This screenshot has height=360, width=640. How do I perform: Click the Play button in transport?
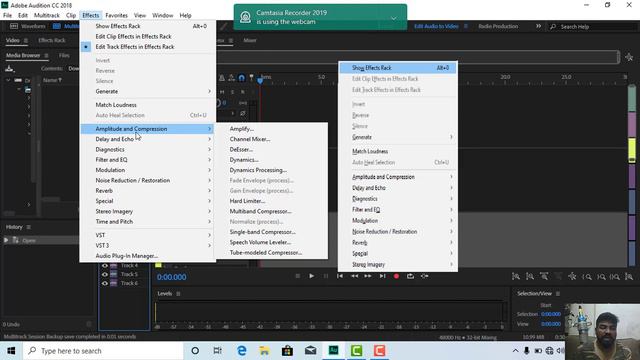311,276
